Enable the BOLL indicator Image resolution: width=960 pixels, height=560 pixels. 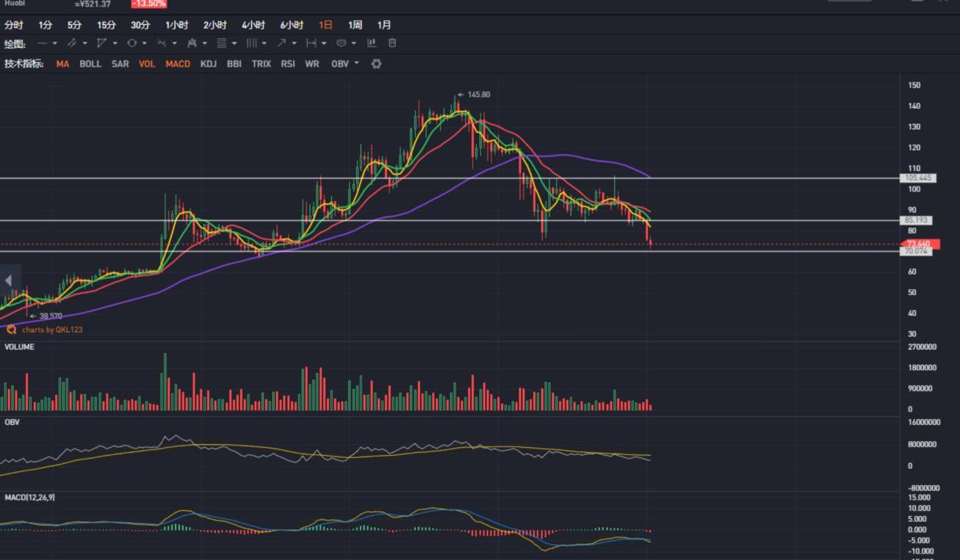pyautogui.click(x=90, y=64)
